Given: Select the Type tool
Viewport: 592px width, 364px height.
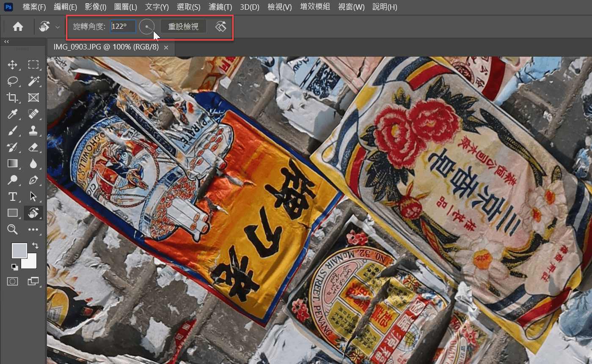Looking at the screenshot, I should click(x=12, y=197).
